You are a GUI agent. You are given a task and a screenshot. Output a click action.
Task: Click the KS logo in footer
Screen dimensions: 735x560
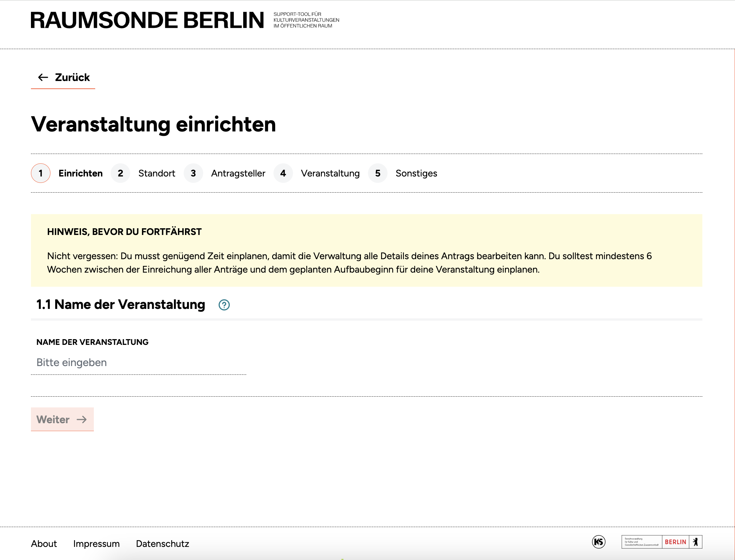[598, 542]
